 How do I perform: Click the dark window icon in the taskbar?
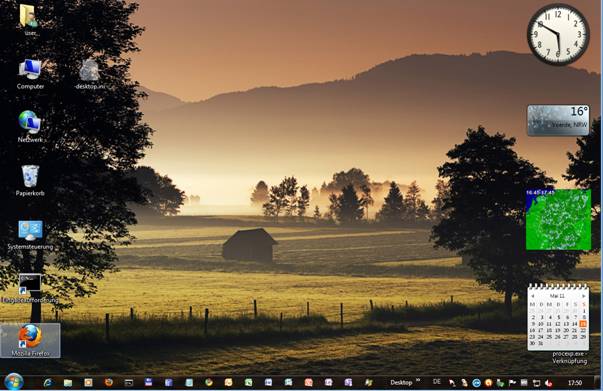(x=128, y=383)
